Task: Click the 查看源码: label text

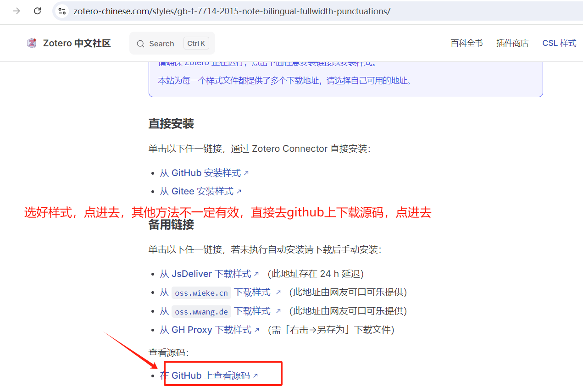Action: coord(168,353)
